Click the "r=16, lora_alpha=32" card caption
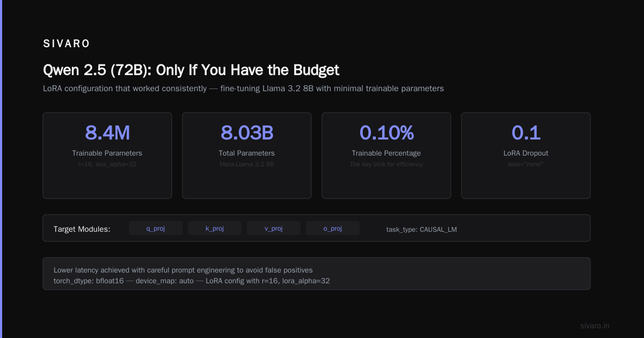The height and width of the screenshot is (338, 644). 107,164
